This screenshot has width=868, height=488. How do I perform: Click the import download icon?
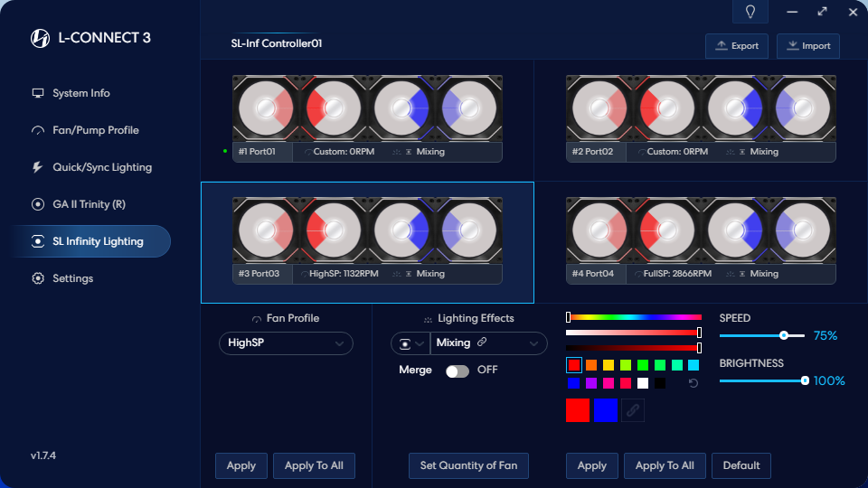[793, 45]
